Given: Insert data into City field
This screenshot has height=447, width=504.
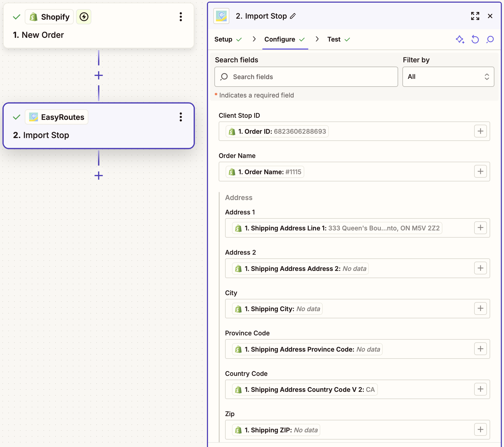Looking at the screenshot, I should click(481, 308).
